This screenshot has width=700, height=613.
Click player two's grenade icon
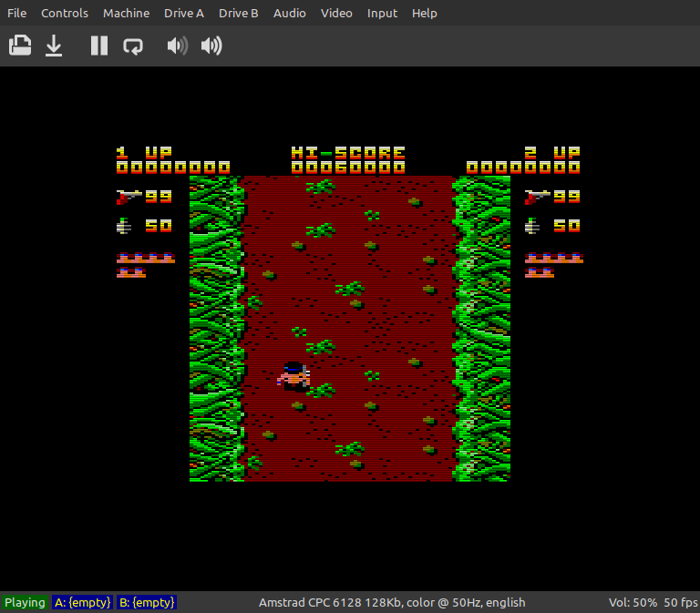[x=532, y=226]
